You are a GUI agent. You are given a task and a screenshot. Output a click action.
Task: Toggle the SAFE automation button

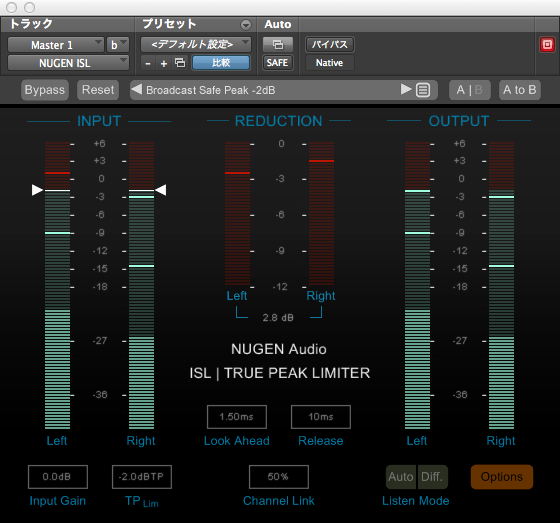[278, 63]
